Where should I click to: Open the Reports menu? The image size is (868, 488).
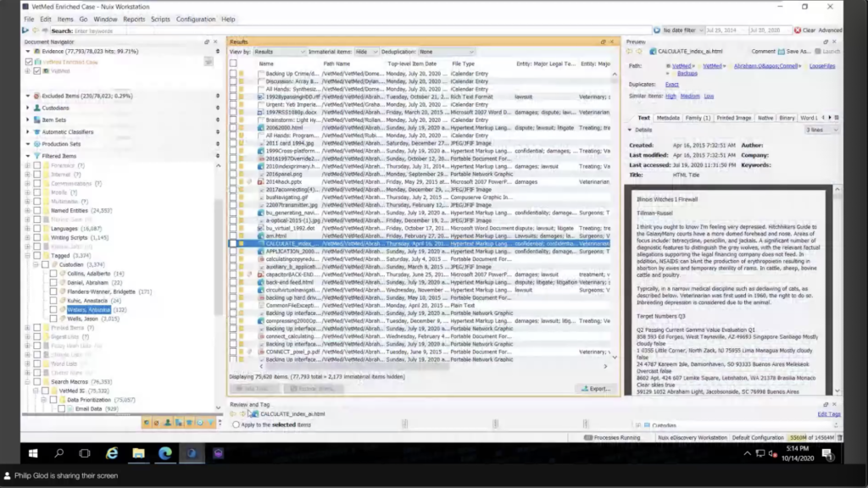(x=134, y=19)
